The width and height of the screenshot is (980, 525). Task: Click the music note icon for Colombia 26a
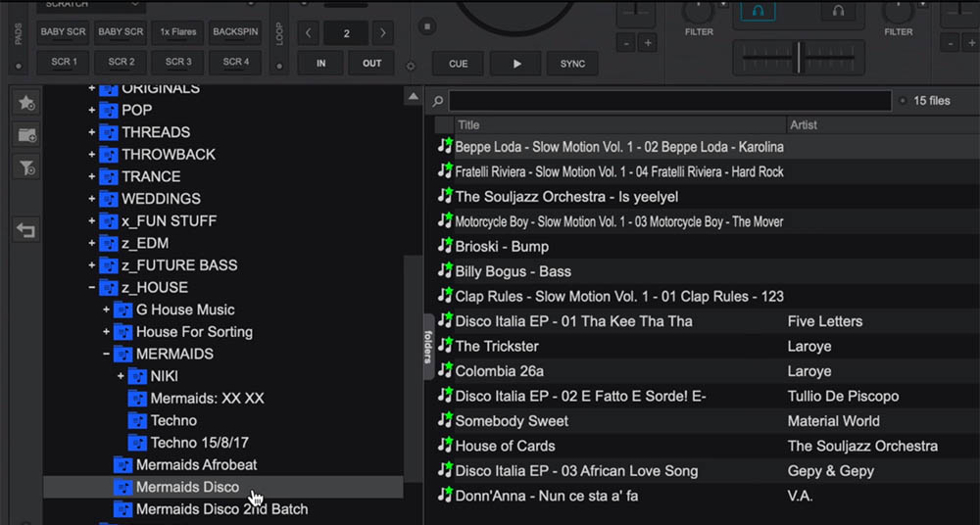445,369
